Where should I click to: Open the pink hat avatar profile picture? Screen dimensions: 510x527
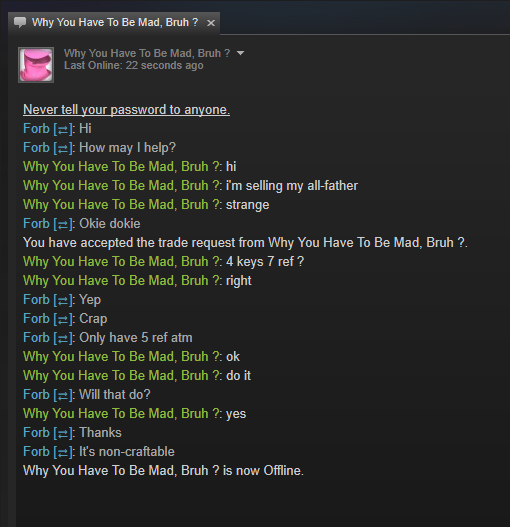(x=36, y=65)
